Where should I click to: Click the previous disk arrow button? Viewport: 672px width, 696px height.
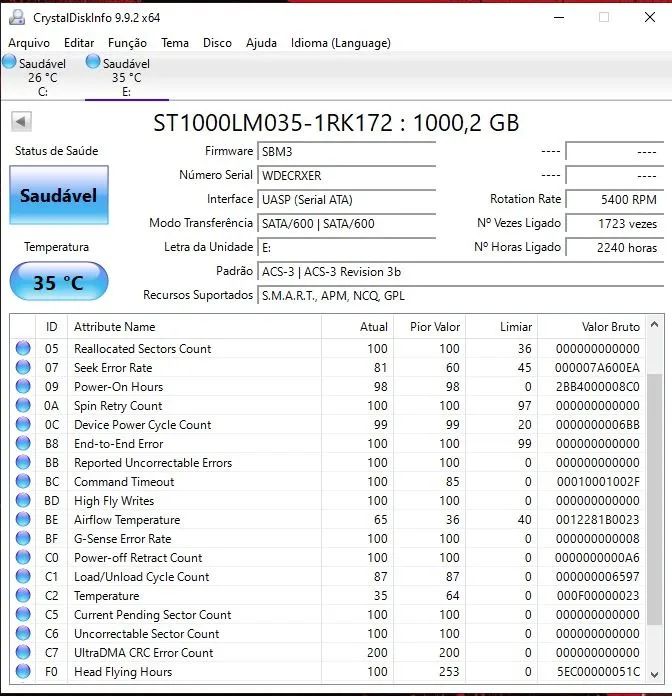tap(21, 122)
